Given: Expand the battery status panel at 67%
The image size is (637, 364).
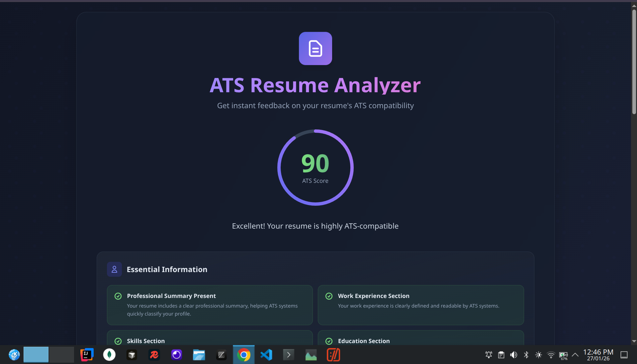Looking at the screenshot, I should (x=564, y=354).
